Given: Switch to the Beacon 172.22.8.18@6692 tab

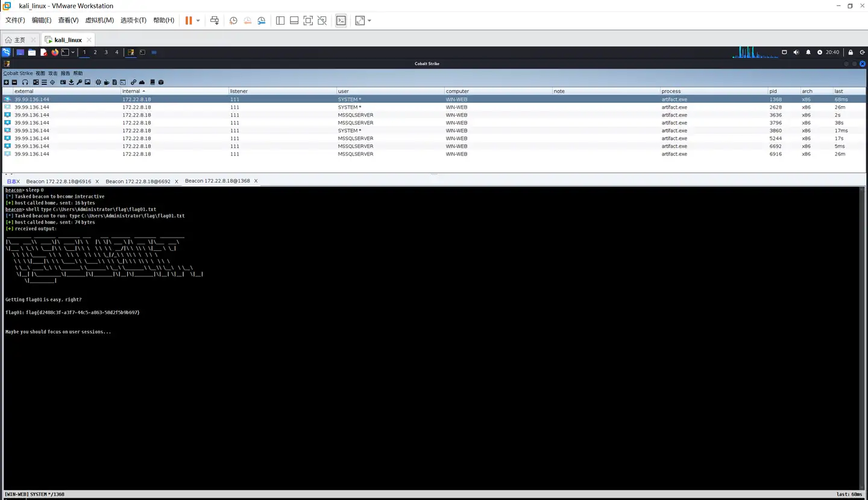Looking at the screenshot, I should pyautogui.click(x=138, y=181).
